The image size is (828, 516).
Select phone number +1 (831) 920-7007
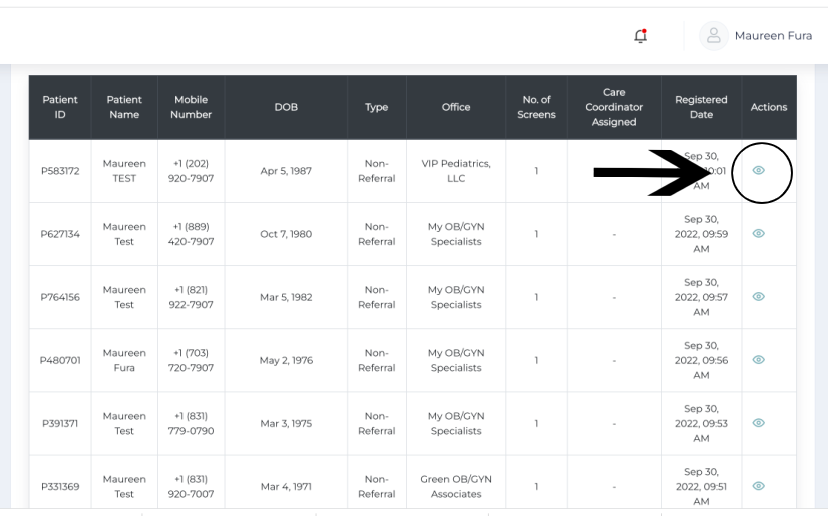click(x=191, y=486)
